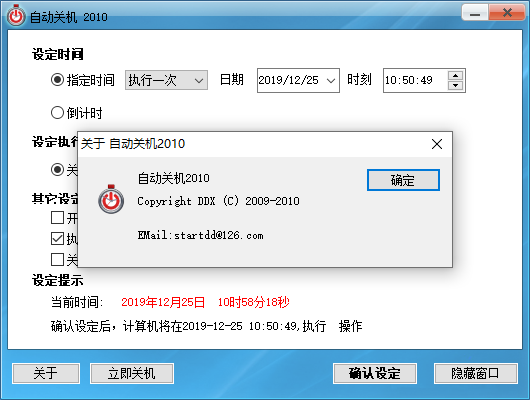Click into the 时刻 time input field

coord(415,80)
